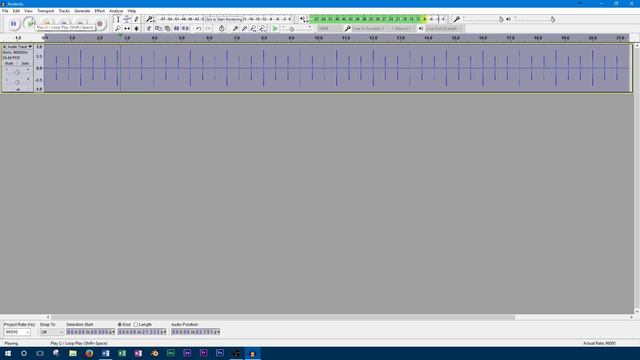Select the Time Shift tool
640x360 pixels.
(127, 29)
